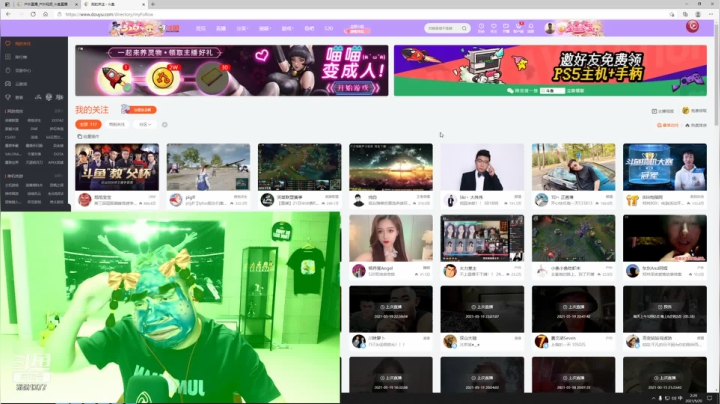Open the Angel streamer girl thumbnail
This screenshot has height=404, width=720.
pyautogui.click(x=391, y=238)
